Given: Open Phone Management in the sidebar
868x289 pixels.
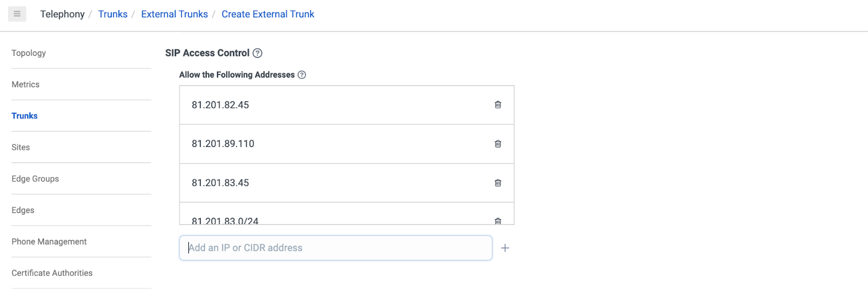Looking at the screenshot, I should 49,242.
